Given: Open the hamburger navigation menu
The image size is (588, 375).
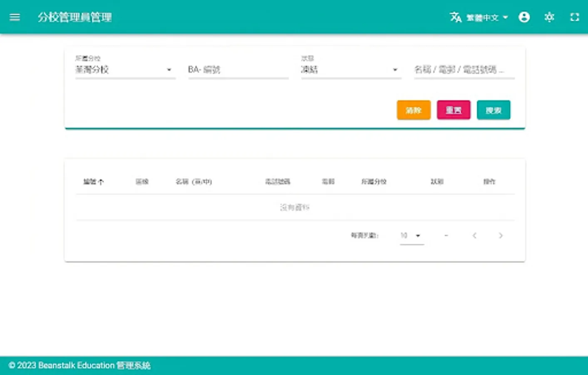Looking at the screenshot, I should (x=15, y=17).
